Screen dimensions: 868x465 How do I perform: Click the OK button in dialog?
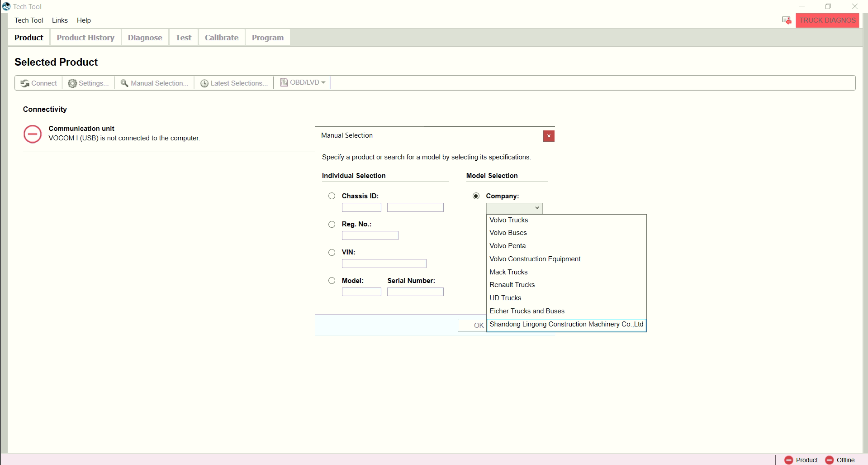pyautogui.click(x=472, y=325)
